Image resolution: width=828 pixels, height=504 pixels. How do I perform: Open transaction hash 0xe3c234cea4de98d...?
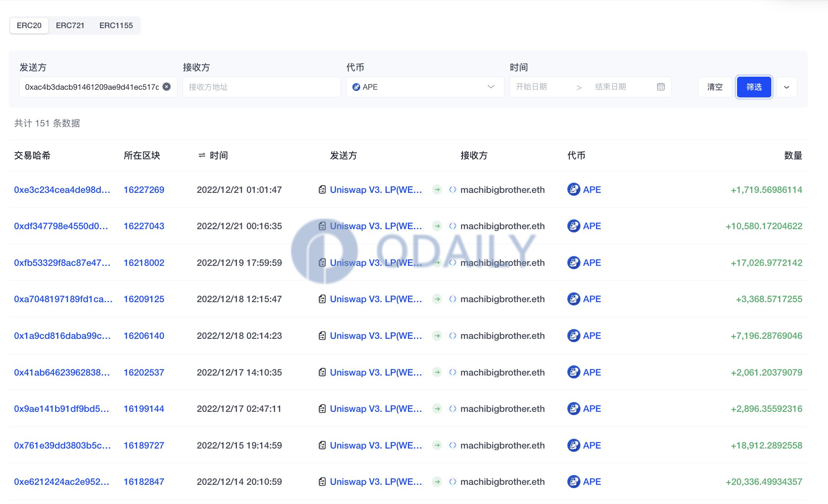(62, 190)
